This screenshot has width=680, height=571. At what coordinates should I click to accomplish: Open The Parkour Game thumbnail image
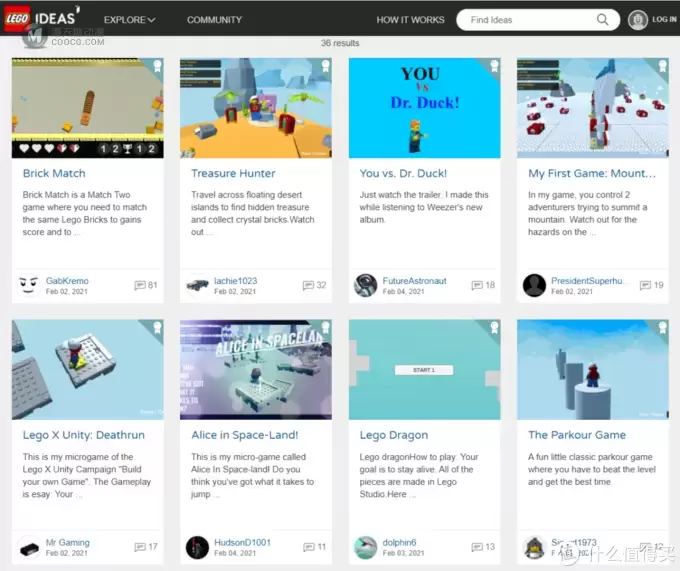(x=593, y=370)
